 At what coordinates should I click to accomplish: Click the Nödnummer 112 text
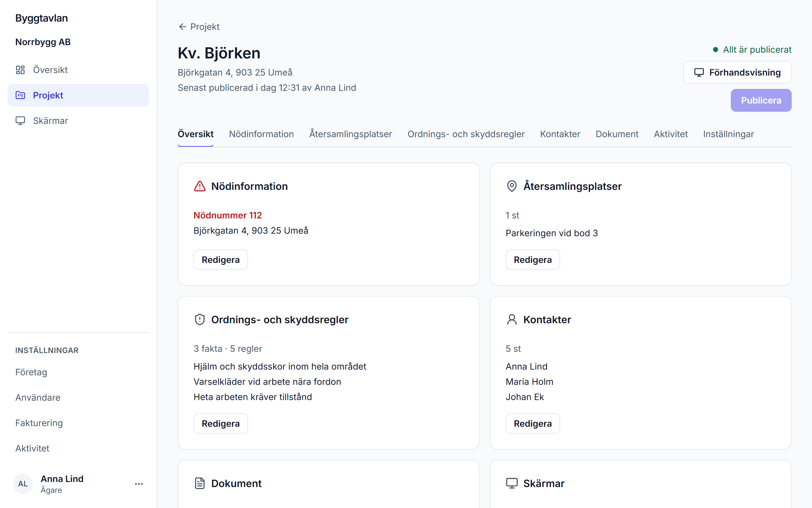227,215
